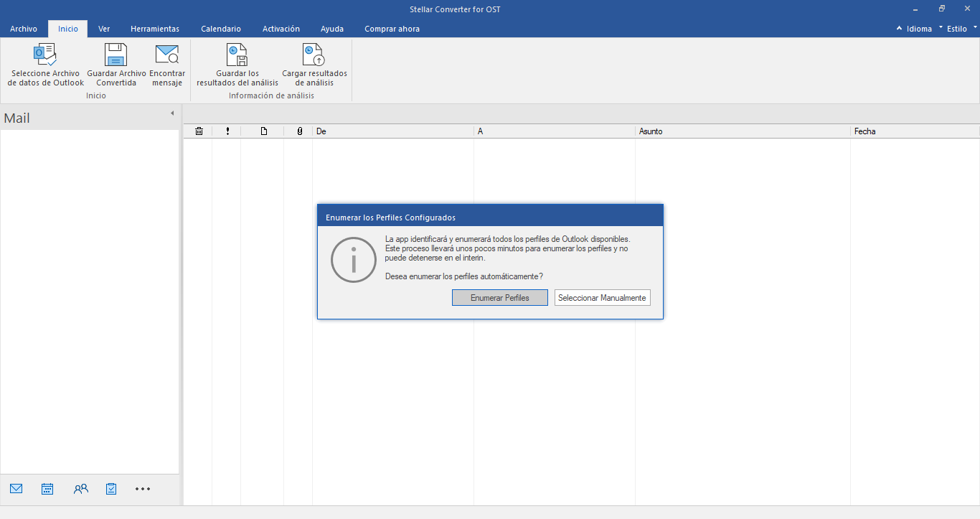
Task: Open the Tasks view icon in bottom bar
Action: [111, 489]
